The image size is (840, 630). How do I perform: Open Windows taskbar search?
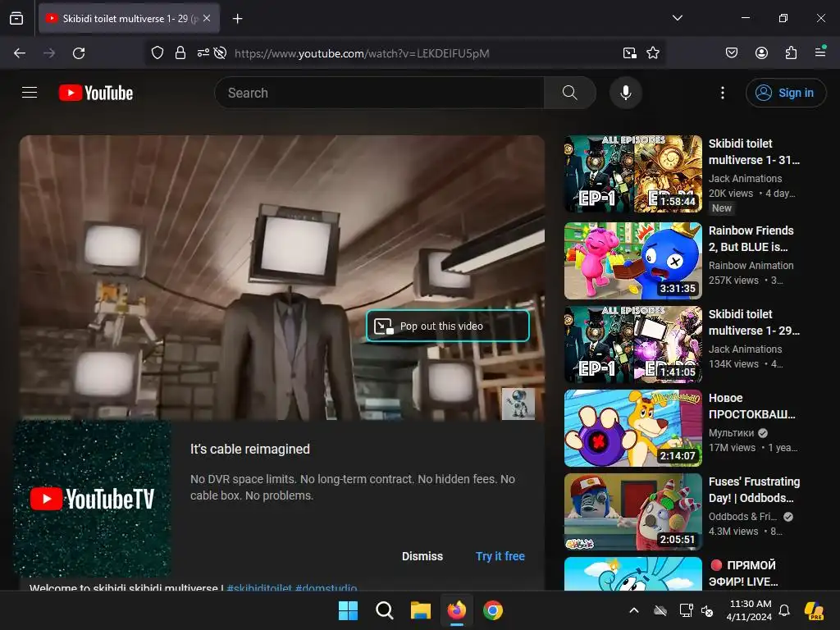[x=384, y=610]
